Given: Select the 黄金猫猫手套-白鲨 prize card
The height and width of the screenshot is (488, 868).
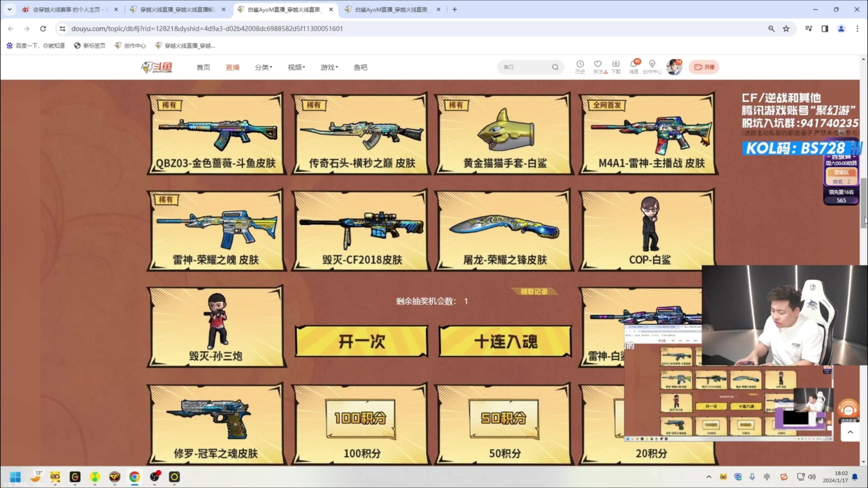Looking at the screenshot, I should (504, 134).
